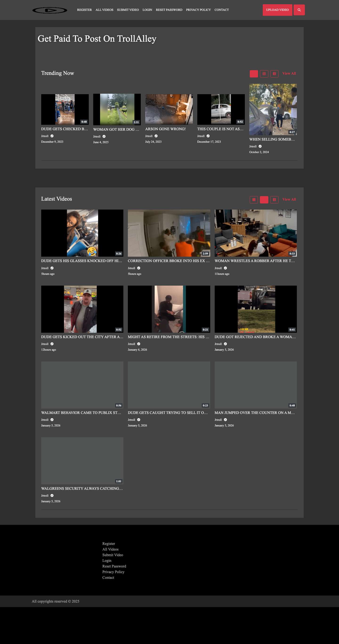339x644 pixels.
Task: Open the Login link in the footer
Action: pos(107,561)
